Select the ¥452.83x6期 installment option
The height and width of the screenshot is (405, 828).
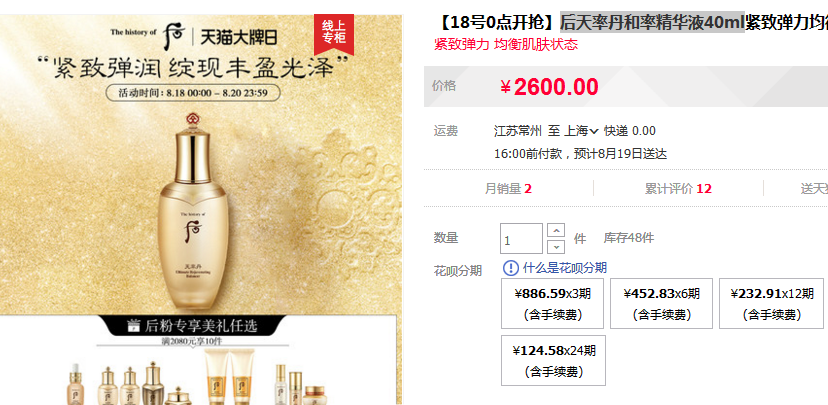tap(661, 304)
